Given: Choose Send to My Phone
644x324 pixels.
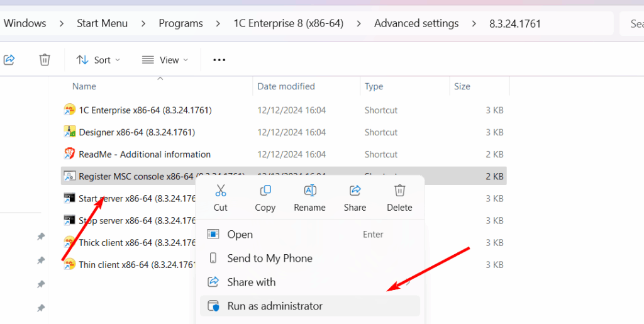Looking at the screenshot, I should (309, 259).
